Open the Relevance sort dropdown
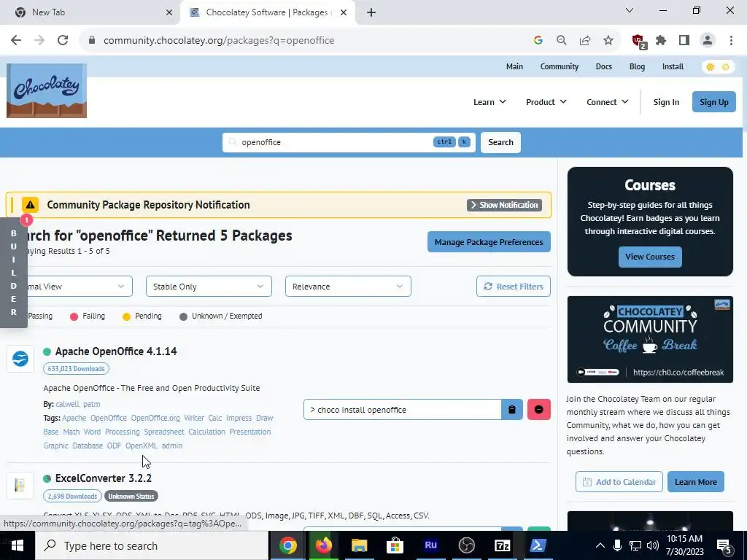The image size is (747, 560). coord(348,286)
